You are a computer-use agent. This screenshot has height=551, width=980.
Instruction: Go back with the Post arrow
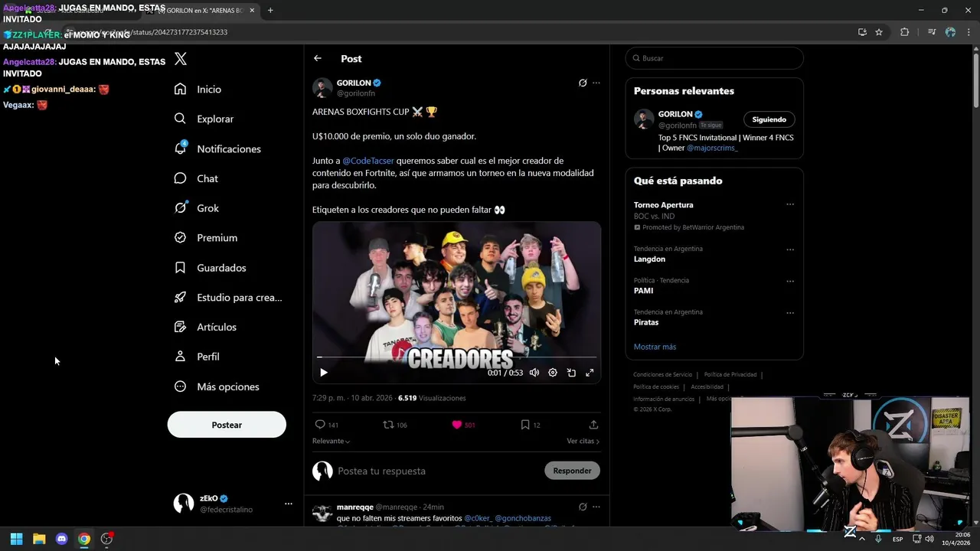318,58
